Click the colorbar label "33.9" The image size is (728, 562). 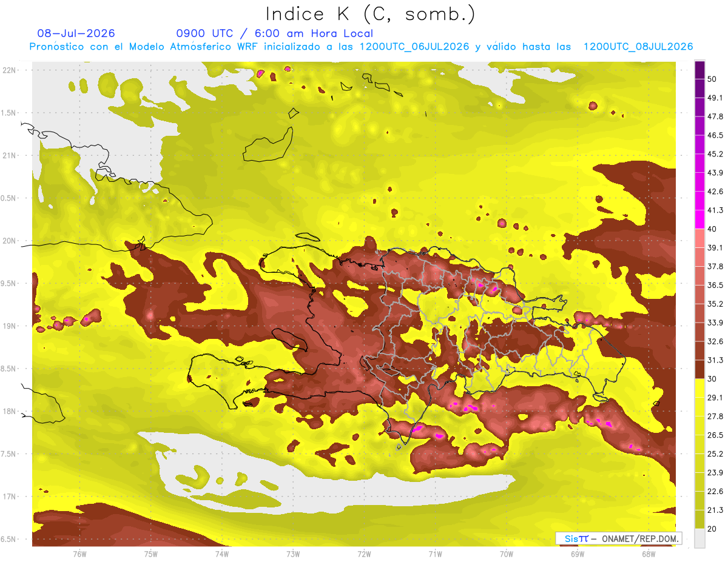coord(715,323)
